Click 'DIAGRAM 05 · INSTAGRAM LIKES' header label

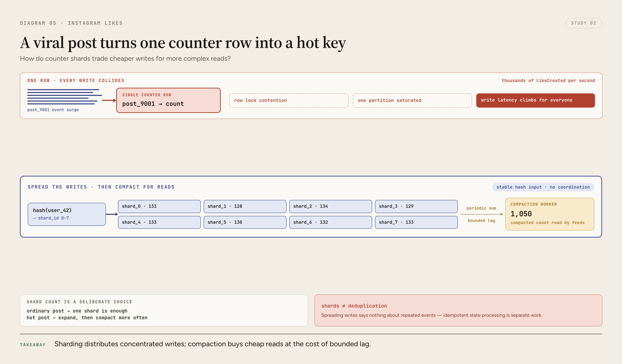(x=71, y=23)
